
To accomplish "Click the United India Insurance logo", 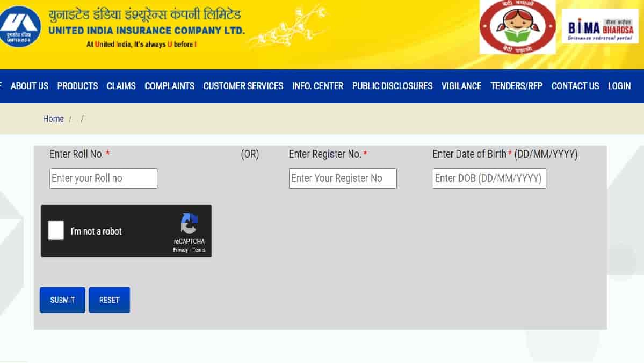I will (x=19, y=26).
